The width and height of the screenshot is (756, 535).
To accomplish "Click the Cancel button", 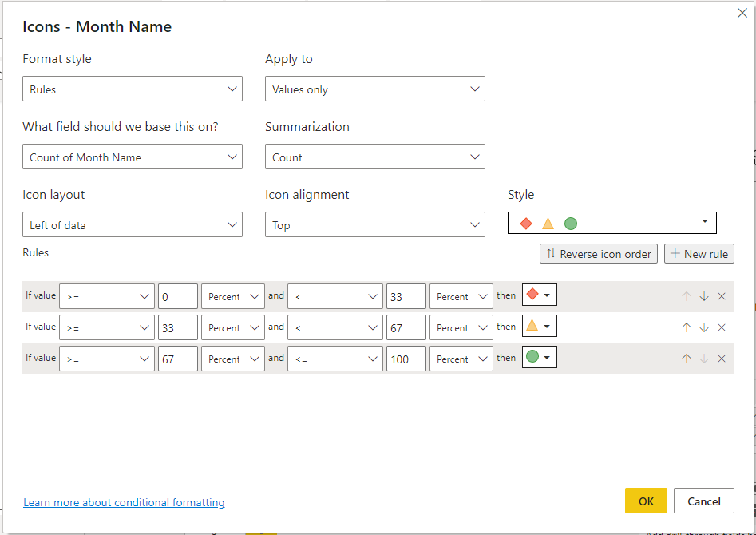I will [704, 501].
